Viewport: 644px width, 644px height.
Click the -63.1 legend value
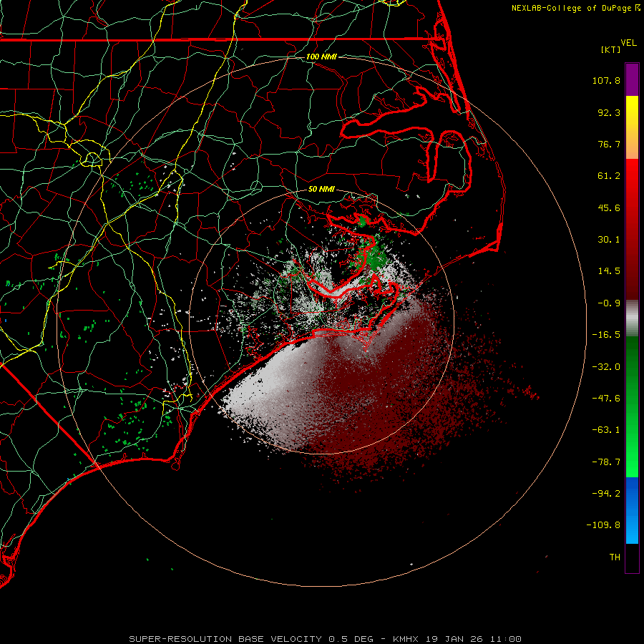click(606, 430)
